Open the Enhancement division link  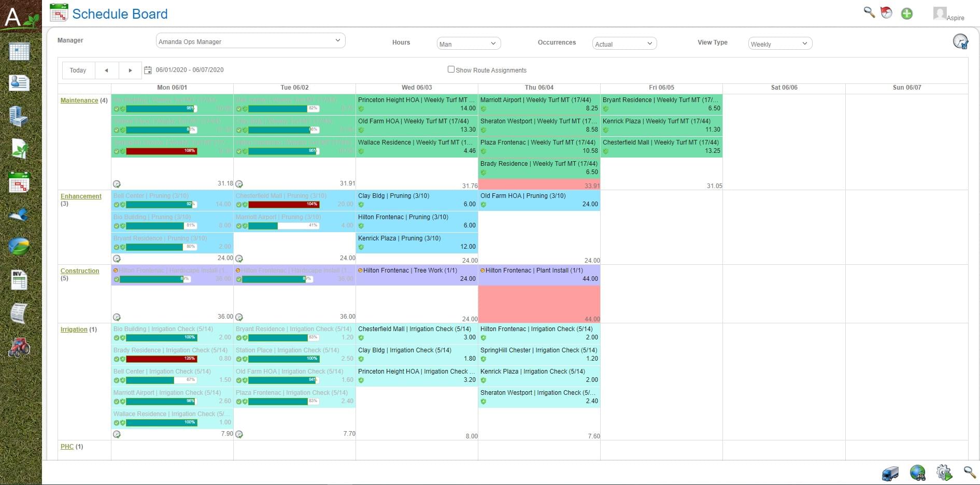click(81, 196)
